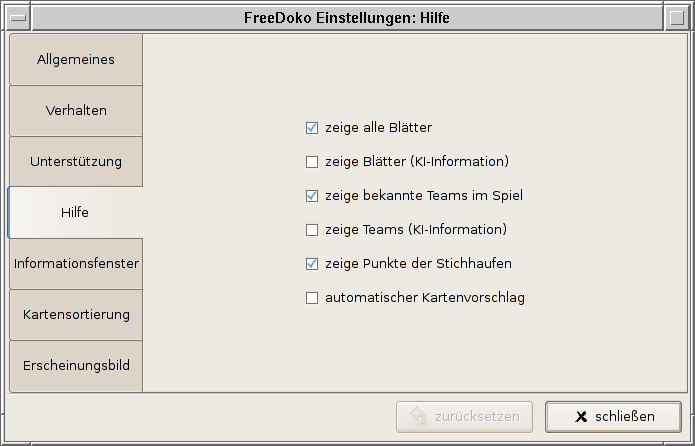Disable 'zeige Punkte der Stichhaufen' checkbox
Image resolution: width=695 pixels, height=446 pixels.
tap(312, 264)
